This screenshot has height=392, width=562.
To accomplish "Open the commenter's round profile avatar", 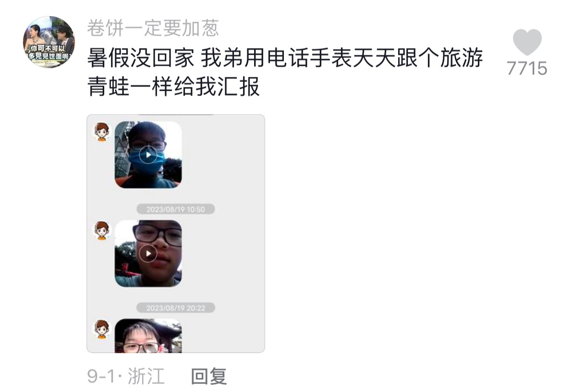I will pos(49,42).
